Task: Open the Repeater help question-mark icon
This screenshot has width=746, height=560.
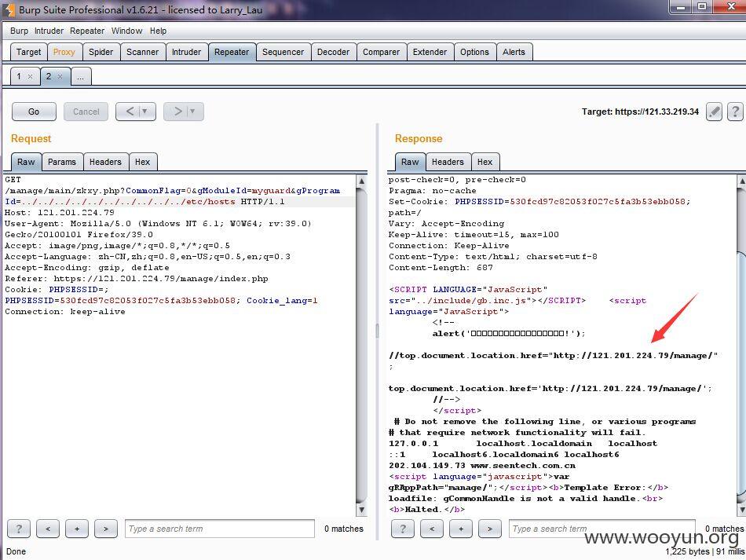Action: point(735,112)
